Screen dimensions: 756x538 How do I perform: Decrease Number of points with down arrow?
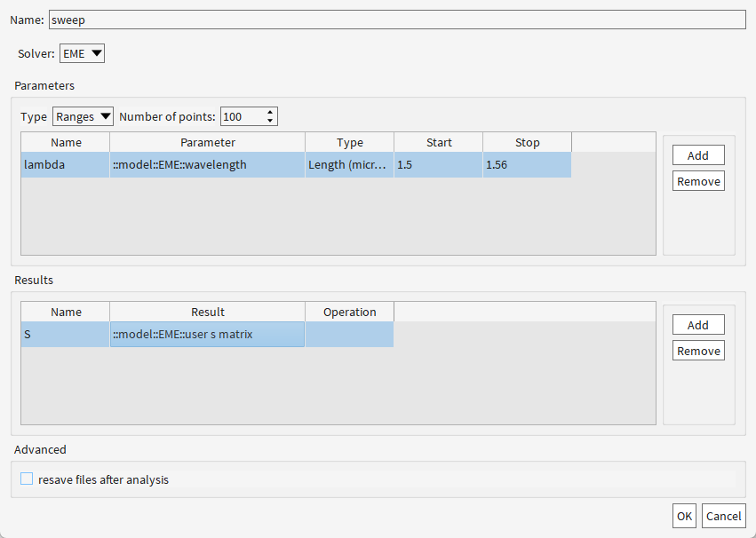[x=270, y=121]
